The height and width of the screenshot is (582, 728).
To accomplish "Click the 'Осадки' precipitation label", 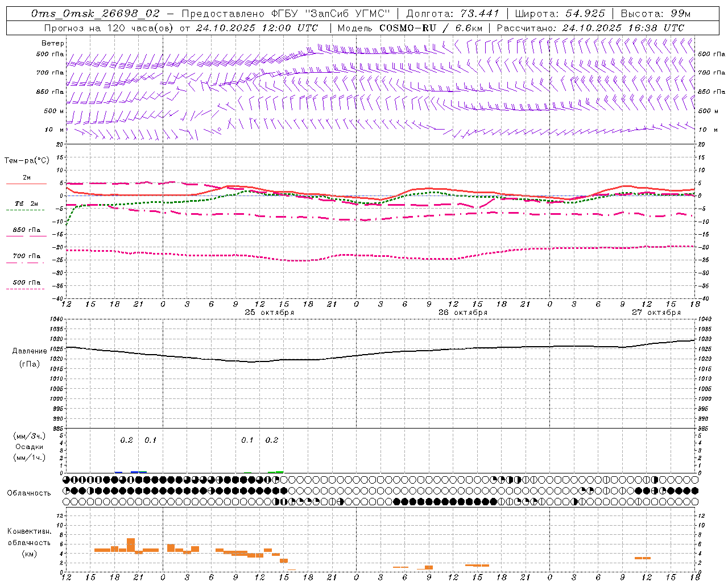I will pos(30,447).
